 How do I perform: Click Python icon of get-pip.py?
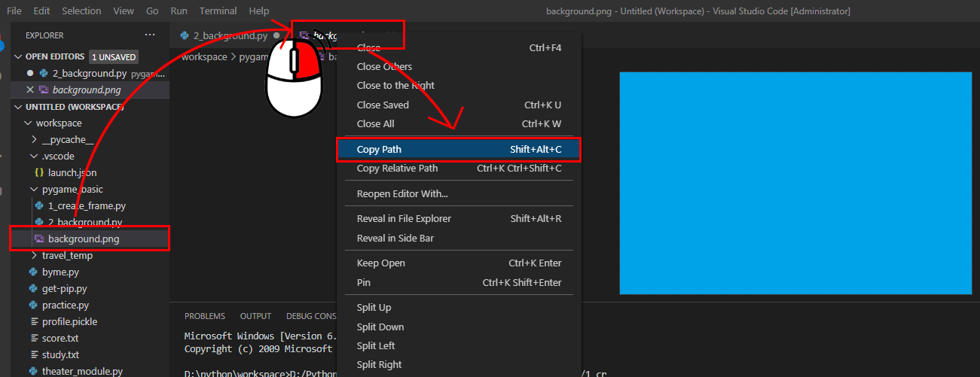[33, 288]
